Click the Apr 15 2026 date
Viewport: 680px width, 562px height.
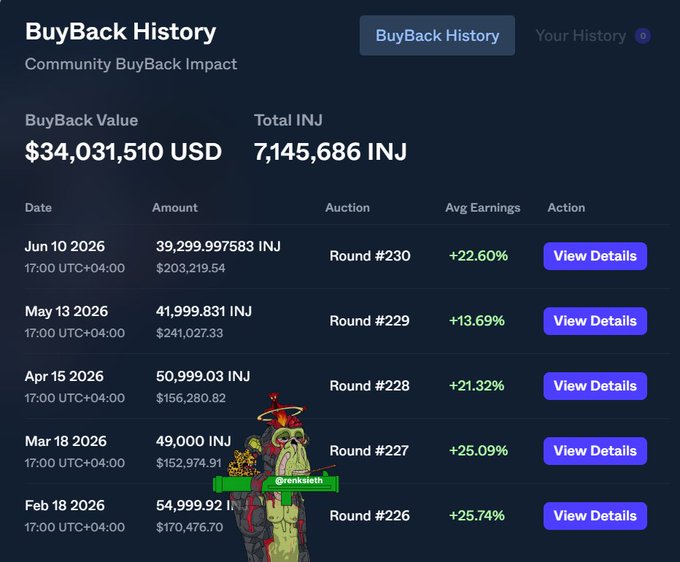(64, 376)
